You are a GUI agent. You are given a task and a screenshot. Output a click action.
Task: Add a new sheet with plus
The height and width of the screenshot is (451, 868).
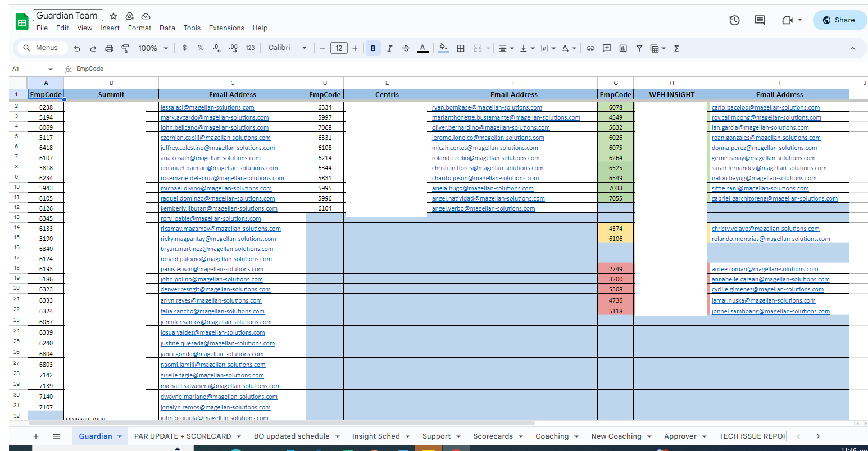click(x=36, y=436)
